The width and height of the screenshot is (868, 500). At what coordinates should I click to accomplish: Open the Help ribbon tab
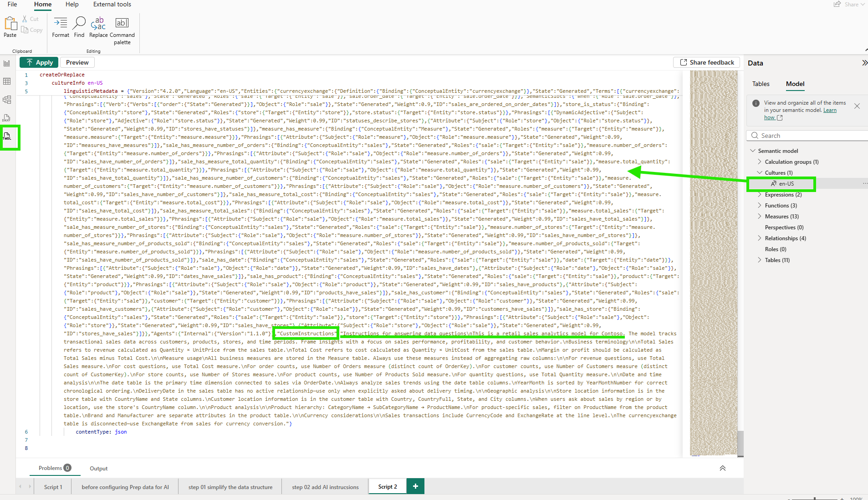click(72, 4)
